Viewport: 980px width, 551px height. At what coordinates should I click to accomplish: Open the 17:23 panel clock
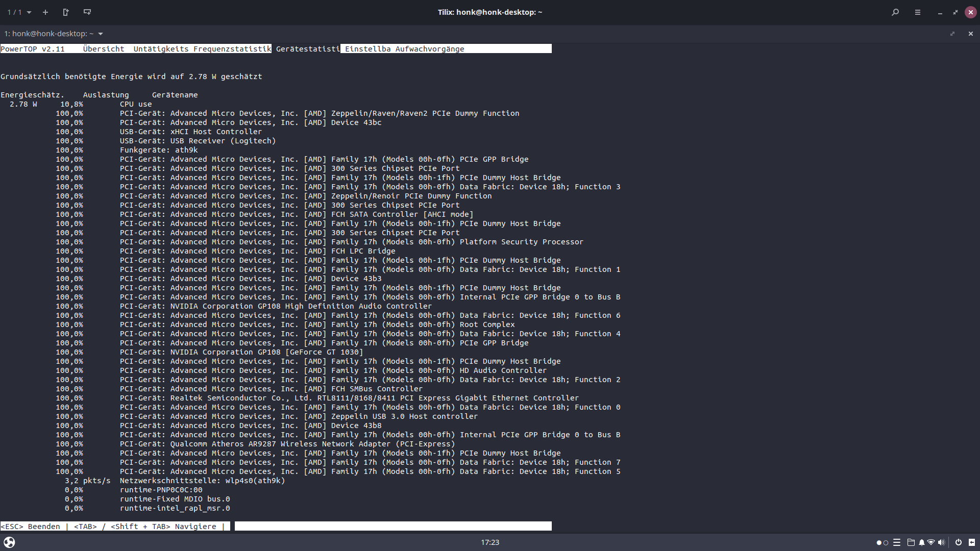pyautogui.click(x=490, y=542)
